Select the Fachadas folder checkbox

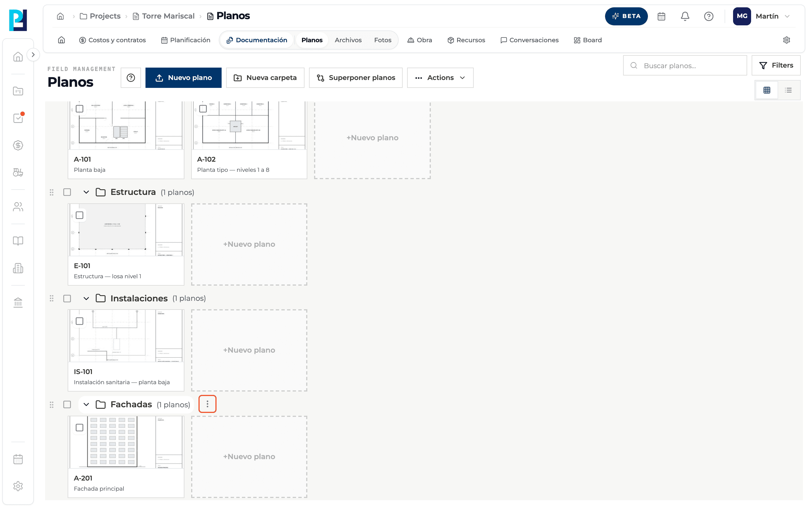67,404
